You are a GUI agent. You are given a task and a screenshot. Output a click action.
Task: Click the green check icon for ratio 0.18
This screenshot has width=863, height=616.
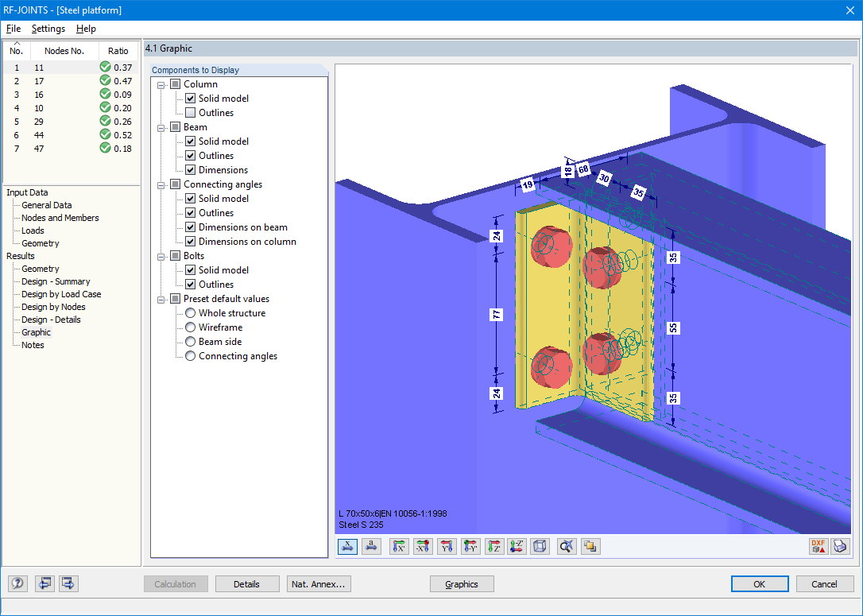[105, 148]
